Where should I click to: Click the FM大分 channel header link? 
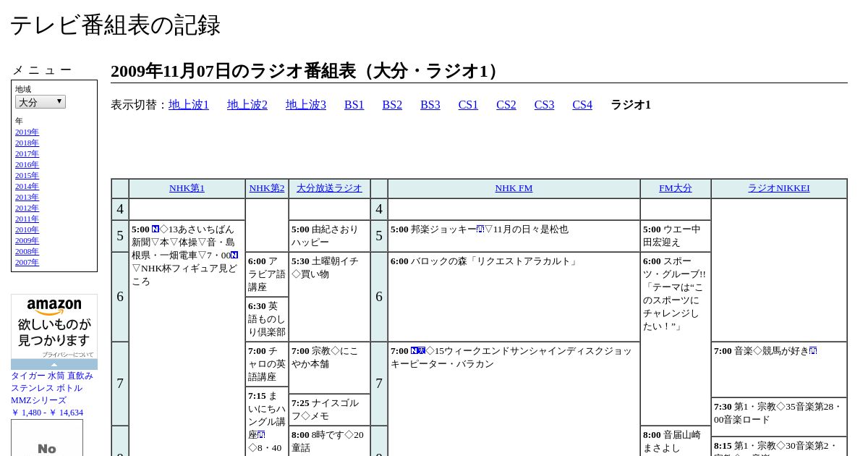(676, 188)
